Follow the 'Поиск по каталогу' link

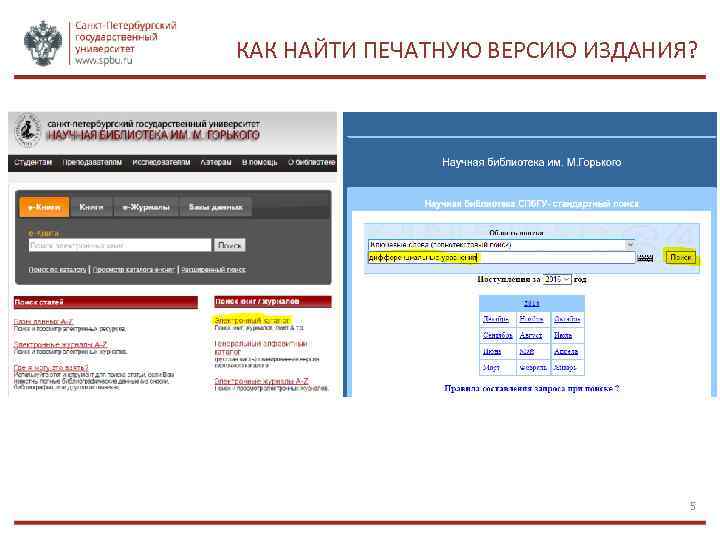pos(57,270)
